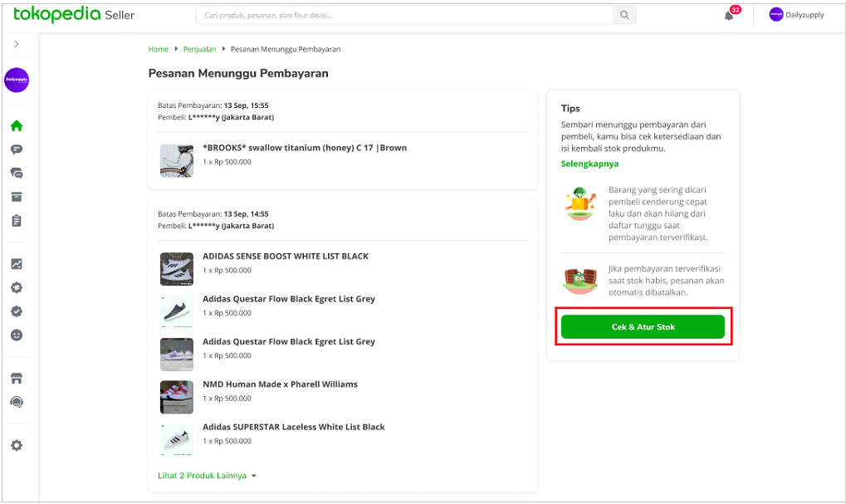
Task: Expand the collapsed sidebar with the arrow
Action: [x=17, y=44]
